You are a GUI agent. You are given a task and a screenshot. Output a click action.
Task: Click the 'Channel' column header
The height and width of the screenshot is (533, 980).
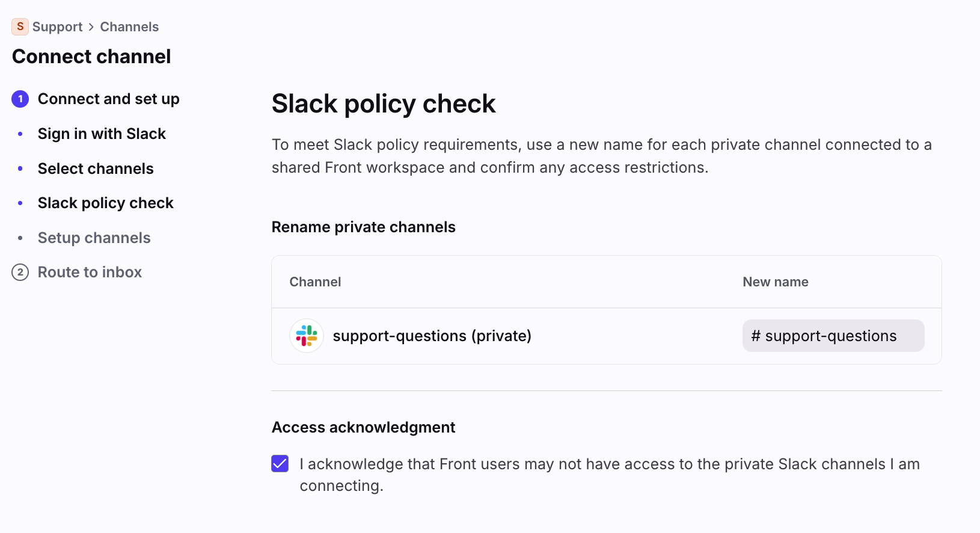point(315,282)
